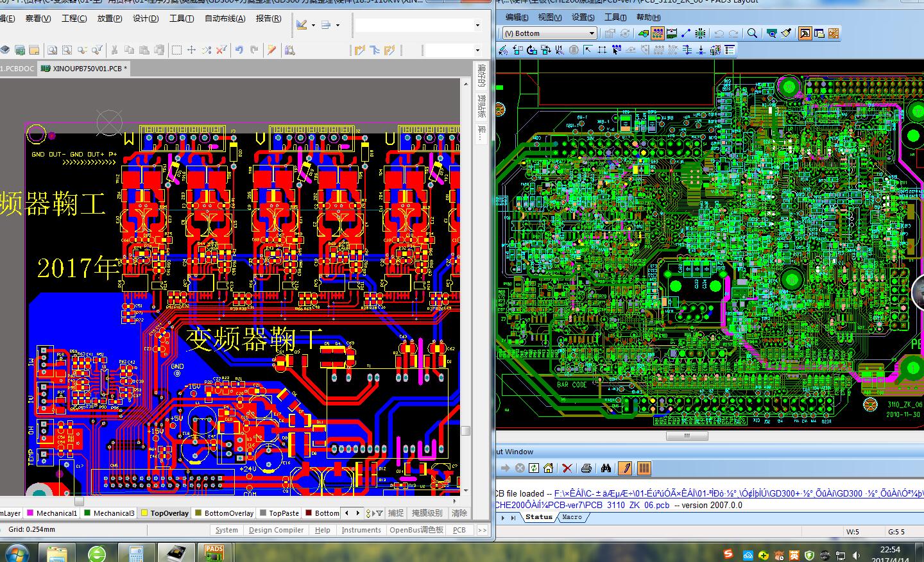Click the print icon in output window
This screenshot has width=924, height=562.
coord(586,468)
